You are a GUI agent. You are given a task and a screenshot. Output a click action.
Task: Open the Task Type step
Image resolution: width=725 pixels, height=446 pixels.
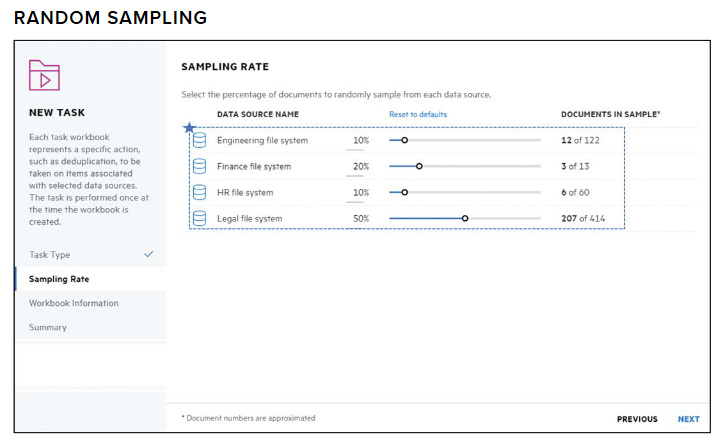click(x=50, y=255)
